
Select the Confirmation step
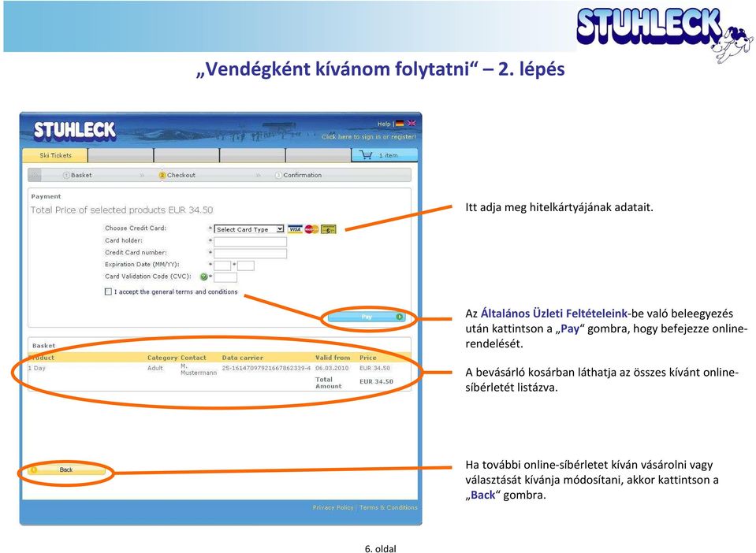299,176
